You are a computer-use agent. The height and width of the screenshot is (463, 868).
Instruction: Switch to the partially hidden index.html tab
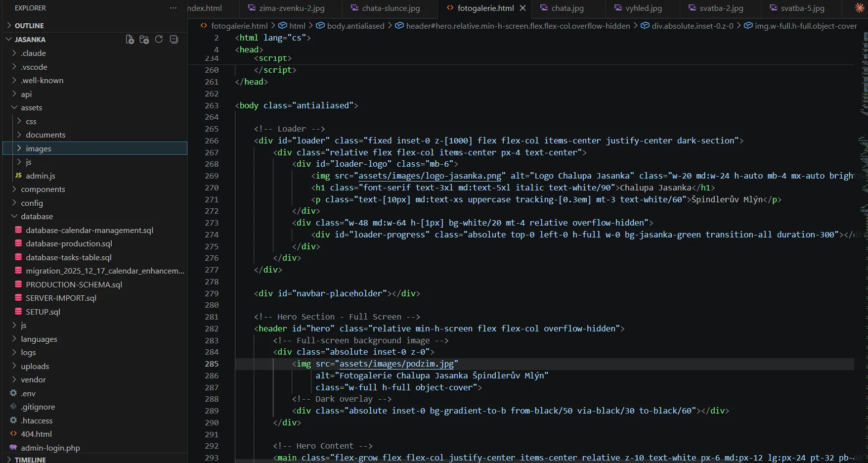[x=214, y=8]
